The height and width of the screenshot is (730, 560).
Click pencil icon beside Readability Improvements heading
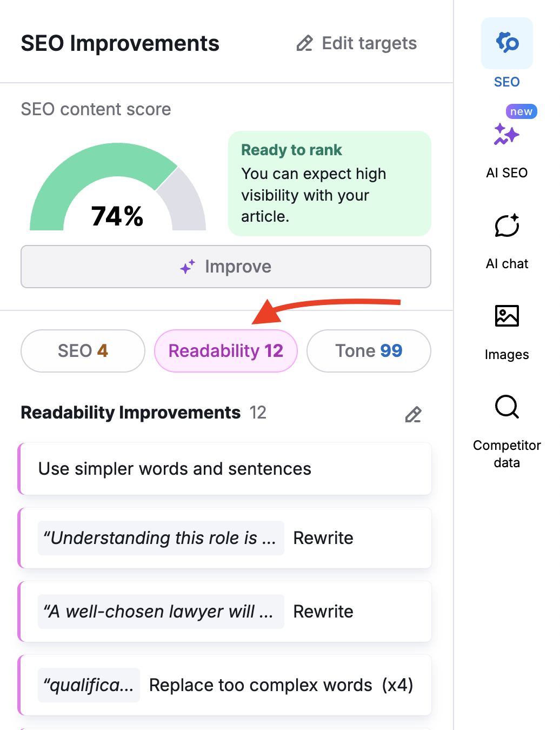[413, 415]
